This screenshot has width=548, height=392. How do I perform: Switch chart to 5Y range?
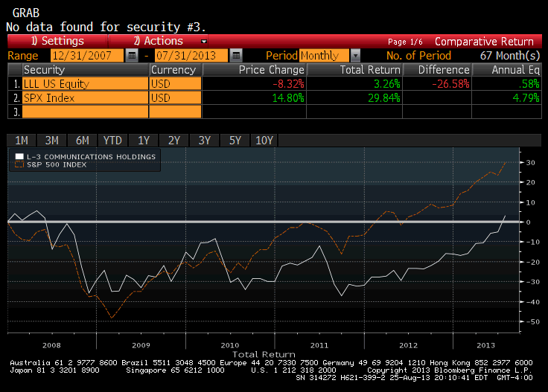coord(235,141)
